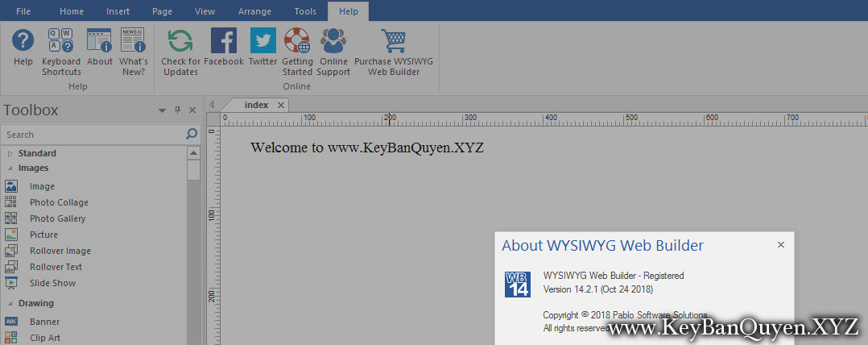Click in the Toolbox Search field
Screen dimensions: 868x345
(x=94, y=135)
